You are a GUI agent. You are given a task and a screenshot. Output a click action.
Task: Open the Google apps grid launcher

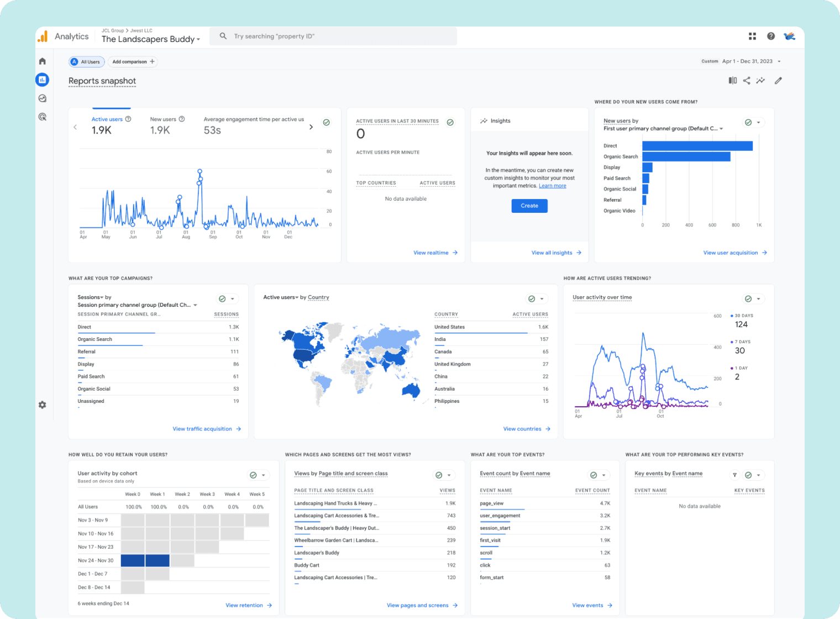752,36
